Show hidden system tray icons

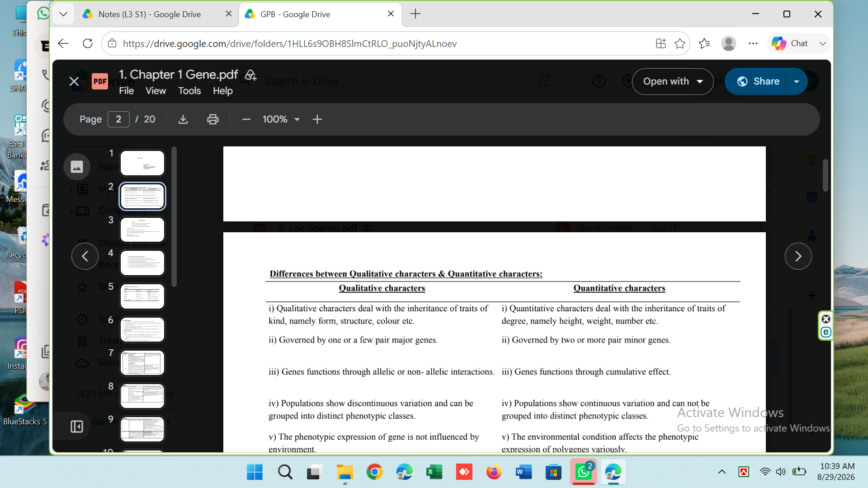pos(722,472)
